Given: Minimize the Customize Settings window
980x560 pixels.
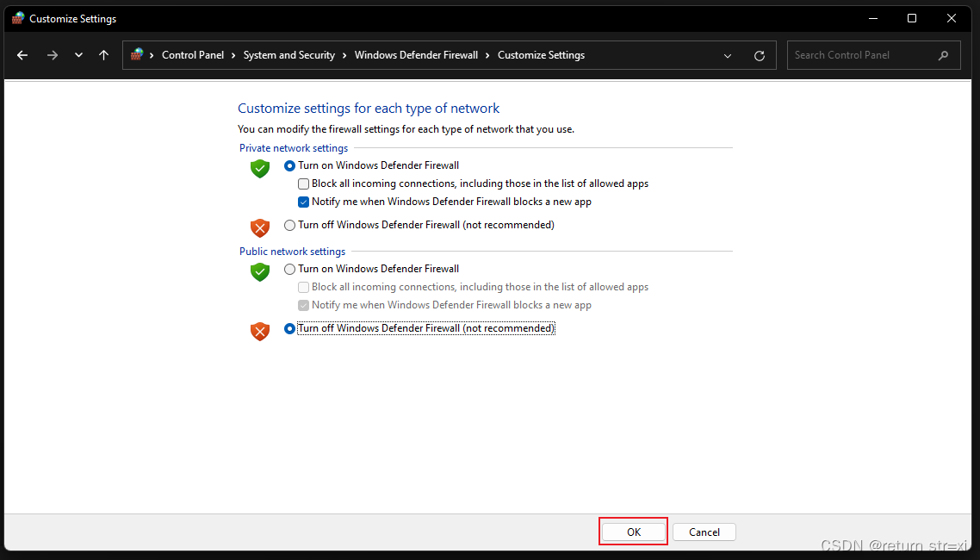Looking at the screenshot, I should 873,18.
